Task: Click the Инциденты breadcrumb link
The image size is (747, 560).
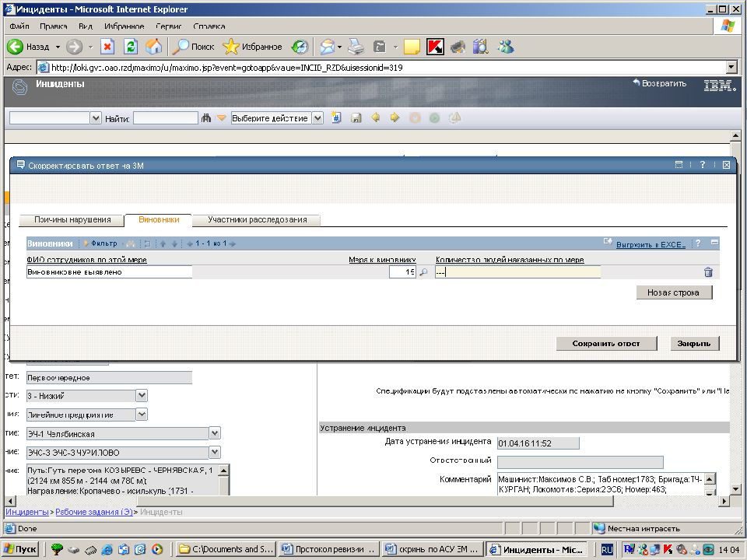Action: 26,512
